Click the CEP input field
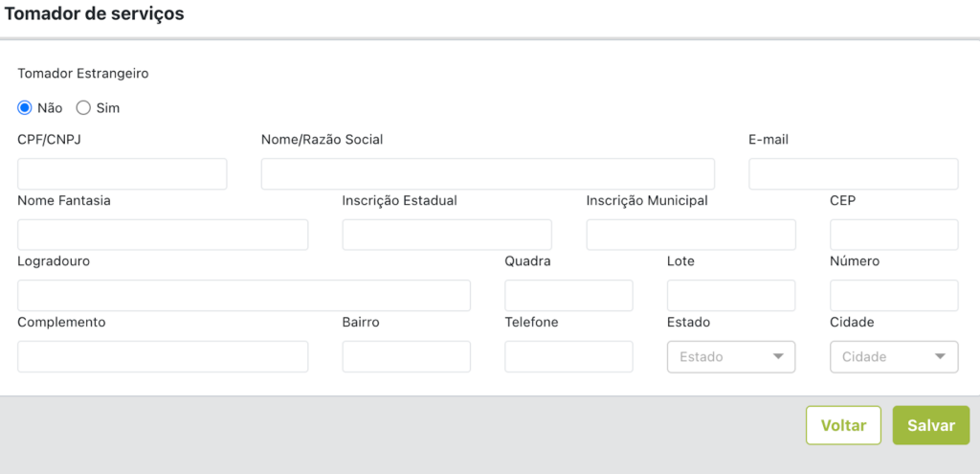Screen dimensions: 980x474 point(894,235)
